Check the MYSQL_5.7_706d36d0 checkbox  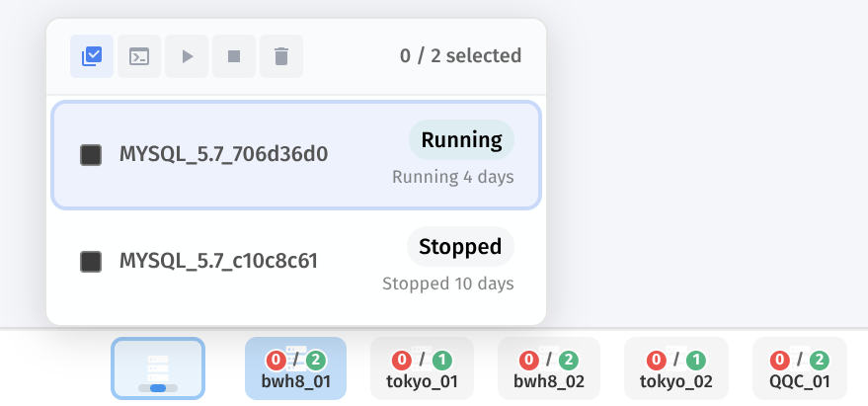click(x=91, y=155)
